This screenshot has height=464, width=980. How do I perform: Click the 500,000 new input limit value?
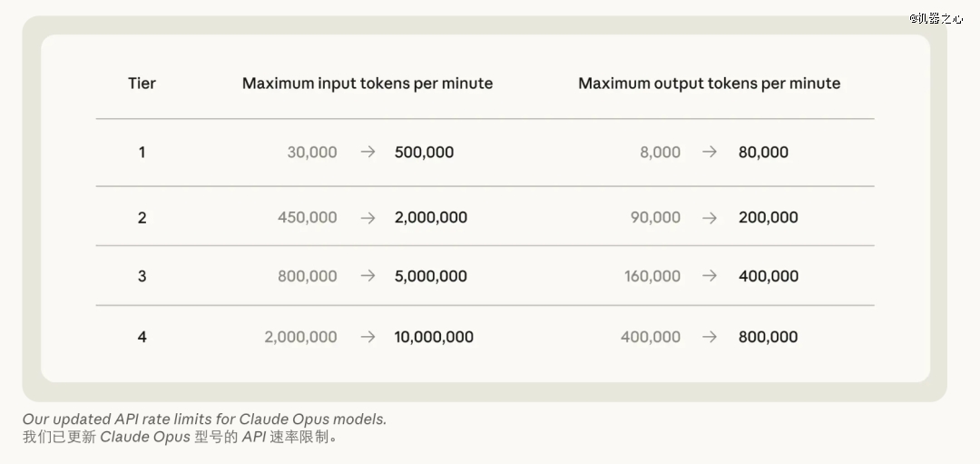pyautogui.click(x=425, y=152)
